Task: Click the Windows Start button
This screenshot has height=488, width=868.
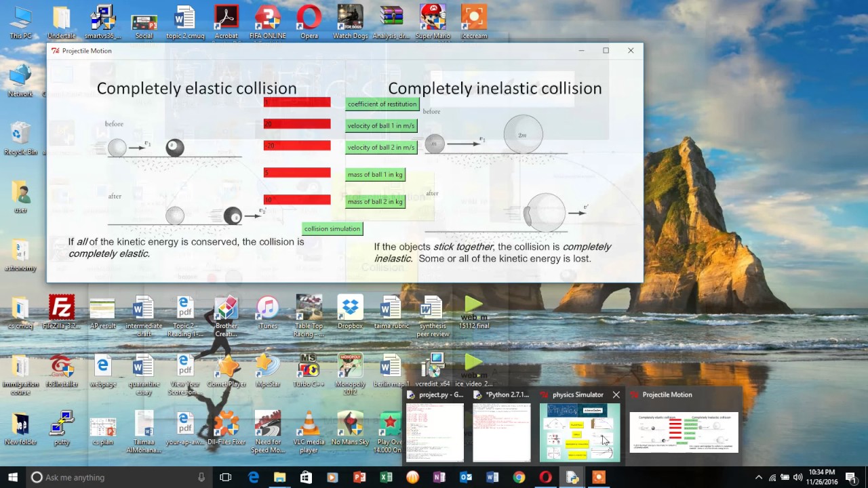Action: tap(13, 477)
